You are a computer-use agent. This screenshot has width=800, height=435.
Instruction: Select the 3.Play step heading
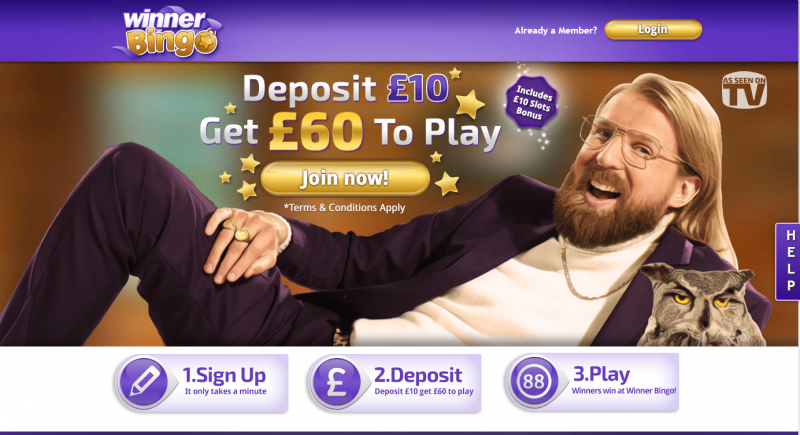pyautogui.click(x=601, y=374)
